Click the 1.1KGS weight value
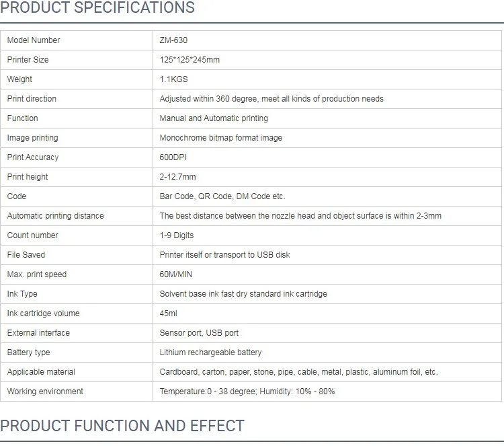This screenshot has height=446, width=504. click(x=173, y=79)
